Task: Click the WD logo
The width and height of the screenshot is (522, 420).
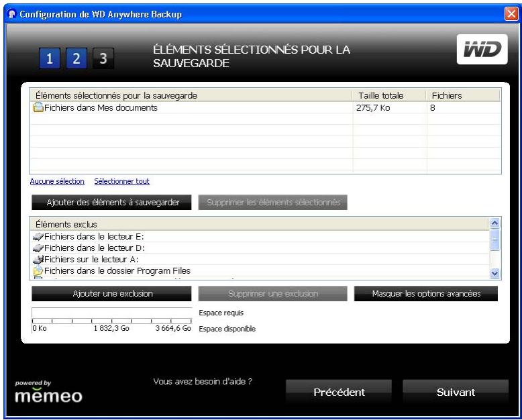Action: (482, 49)
